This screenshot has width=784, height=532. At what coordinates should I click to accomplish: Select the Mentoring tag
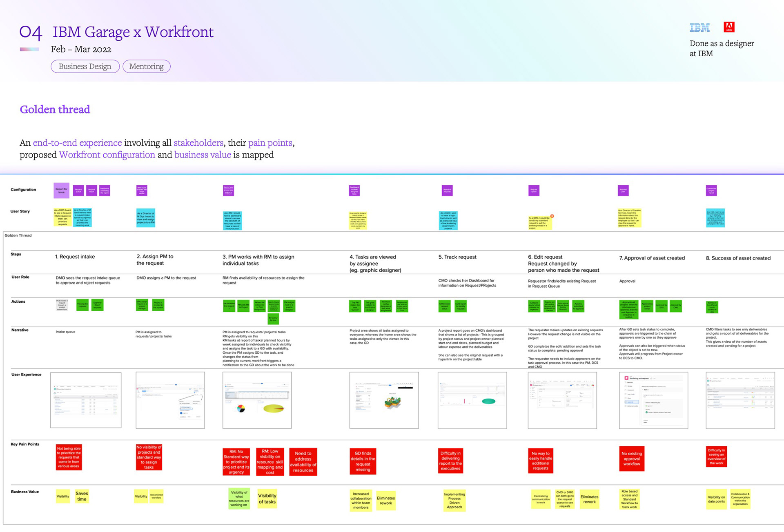click(146, 66)
